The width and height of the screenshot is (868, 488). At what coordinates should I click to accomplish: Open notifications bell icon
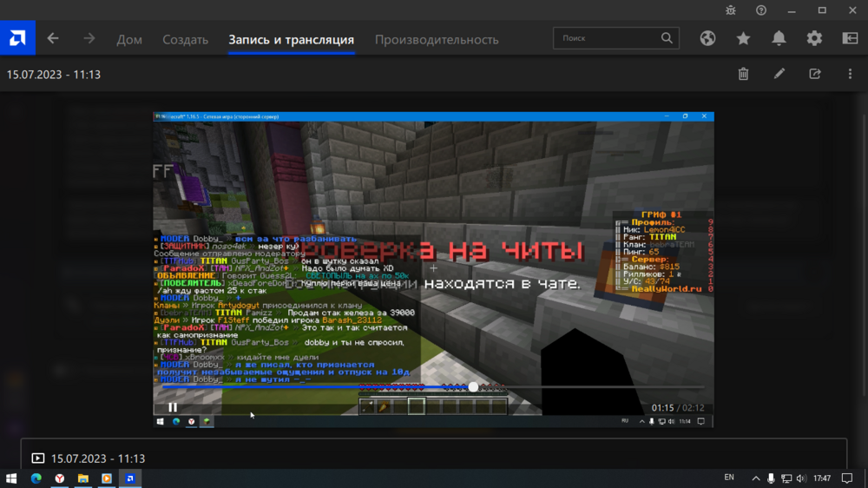(779, 38)
